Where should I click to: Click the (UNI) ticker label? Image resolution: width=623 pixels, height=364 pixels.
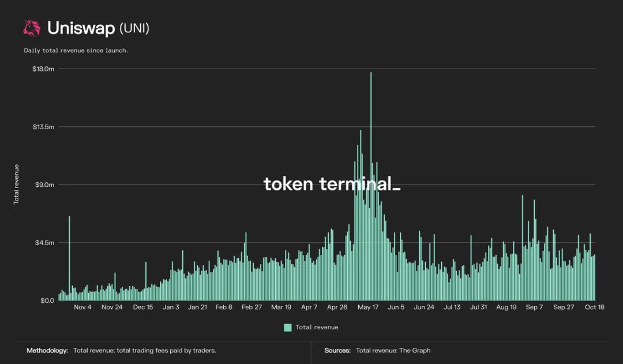pyautogui.click(x=134, y=28)
